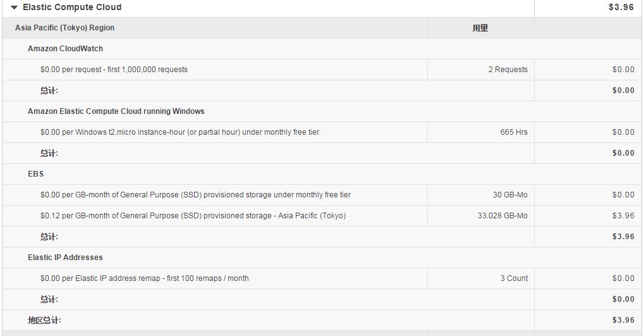Click the 665 Hrs usage value
Viewport: 644px width, 336px height.
coord(513,132)
